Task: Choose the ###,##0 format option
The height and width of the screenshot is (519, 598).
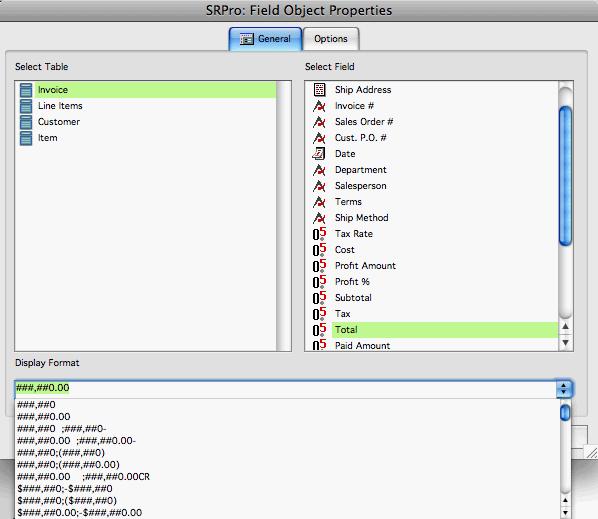Action: click(x=287, y=405)
